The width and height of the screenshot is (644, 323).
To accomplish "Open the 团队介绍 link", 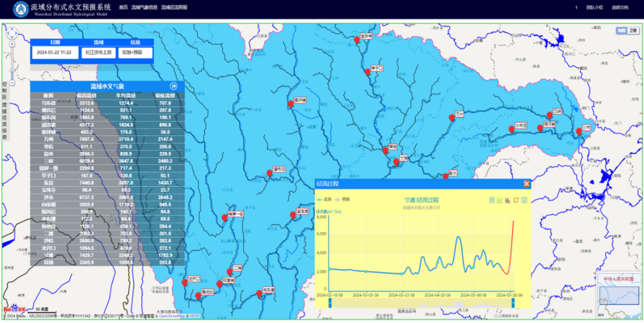I will pyautogui.click(x=594, y=7).
